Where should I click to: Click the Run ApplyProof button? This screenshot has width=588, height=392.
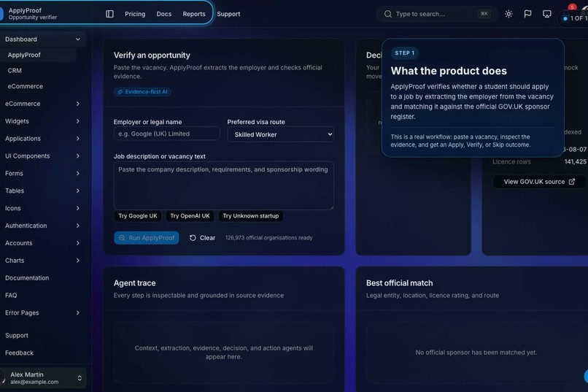[x=146, y=238]
